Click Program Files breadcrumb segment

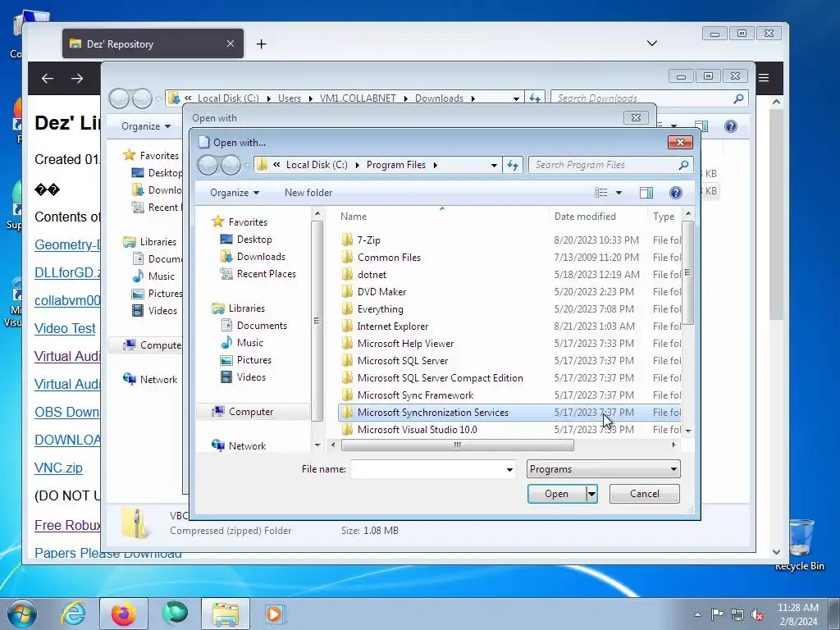coord(396,165)
